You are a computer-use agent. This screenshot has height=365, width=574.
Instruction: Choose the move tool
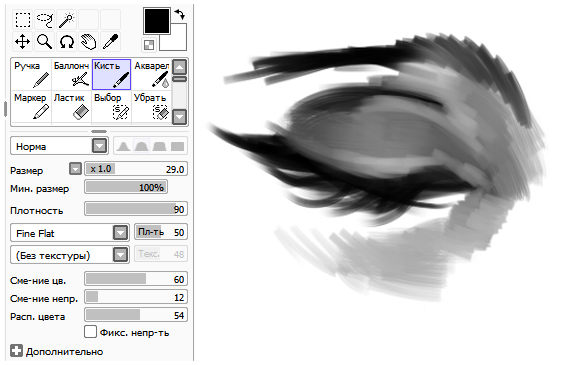23,41
